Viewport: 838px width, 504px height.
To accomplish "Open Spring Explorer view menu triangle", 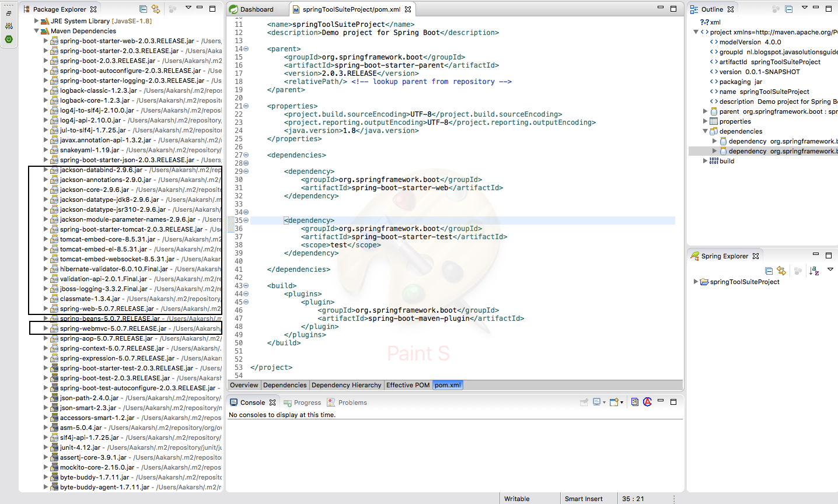I will [830, 269].
